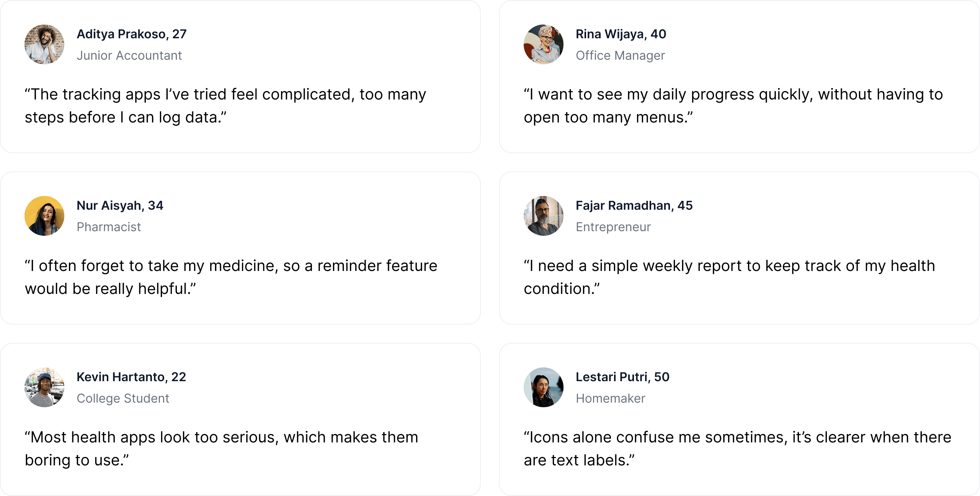This screenshot has height=496, width=980.
Task: Click the Office Manager job title
Action: pos(621,55)
